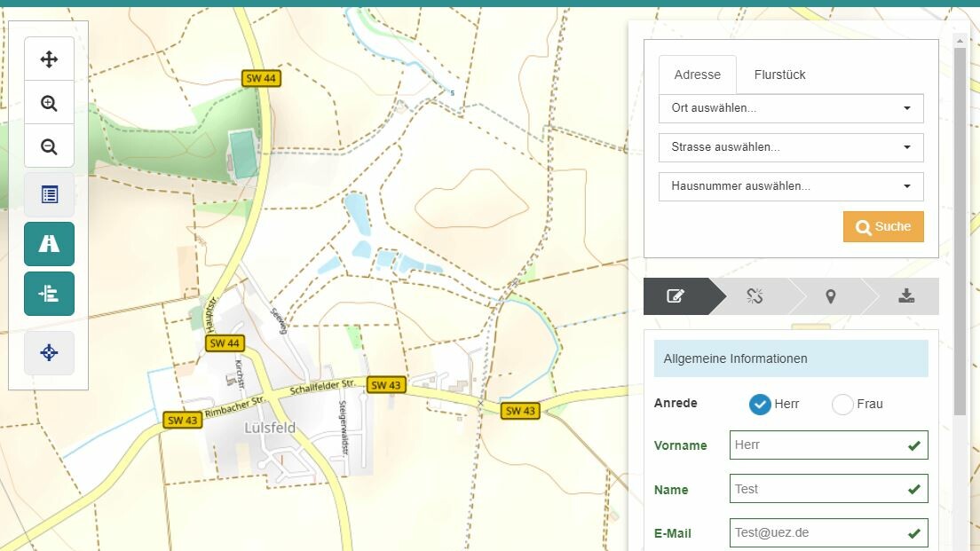Image resolution: width=980 pixels, height=551 pixels.
Task: Open the 'Ort auswählen...' dropdown
Action: tap(790, 108)
